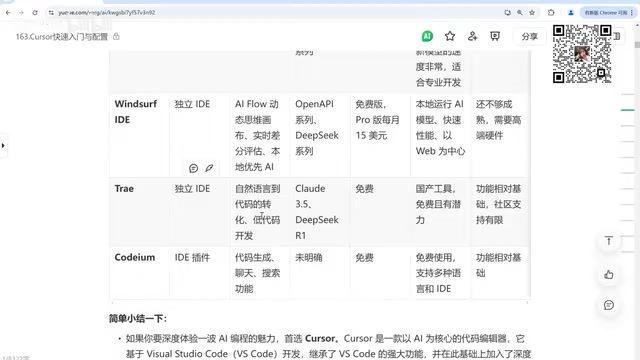The height and width of the screenshot is (360, 640).
Task: Go forward with the browser forward arrow
Action: pyautogui.click(x=21, y=13)
